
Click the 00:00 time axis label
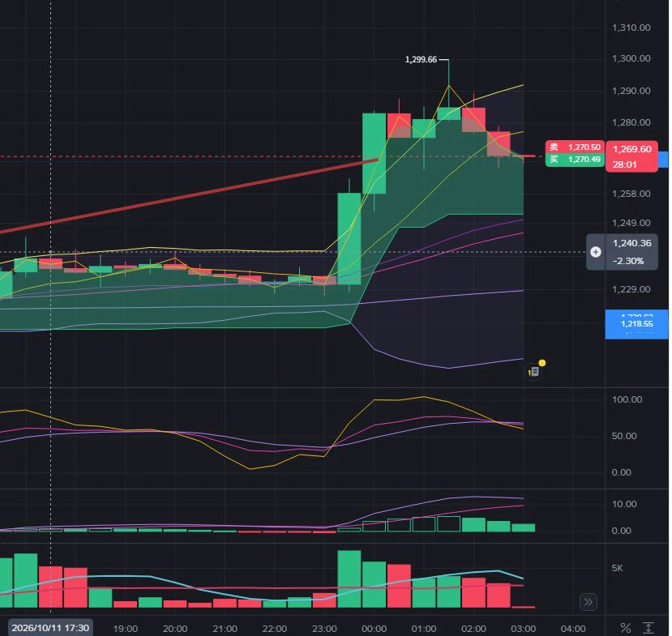(x=374, y=629)
